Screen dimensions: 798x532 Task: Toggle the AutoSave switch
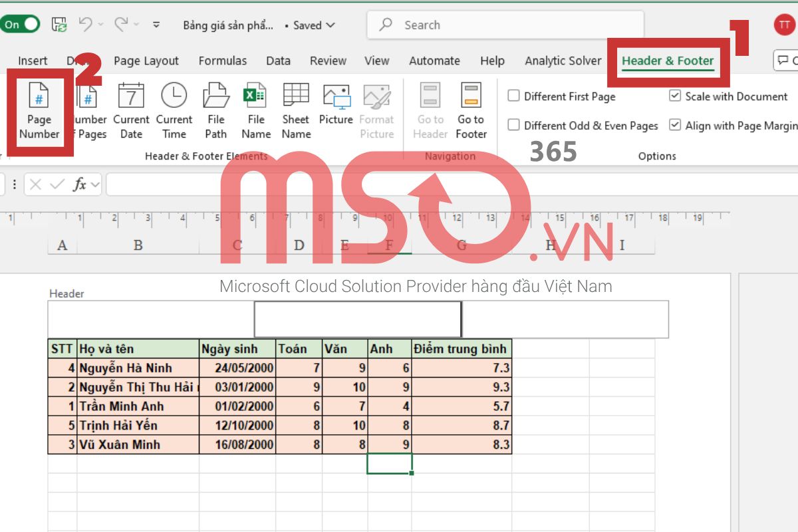tap(20, 25)
